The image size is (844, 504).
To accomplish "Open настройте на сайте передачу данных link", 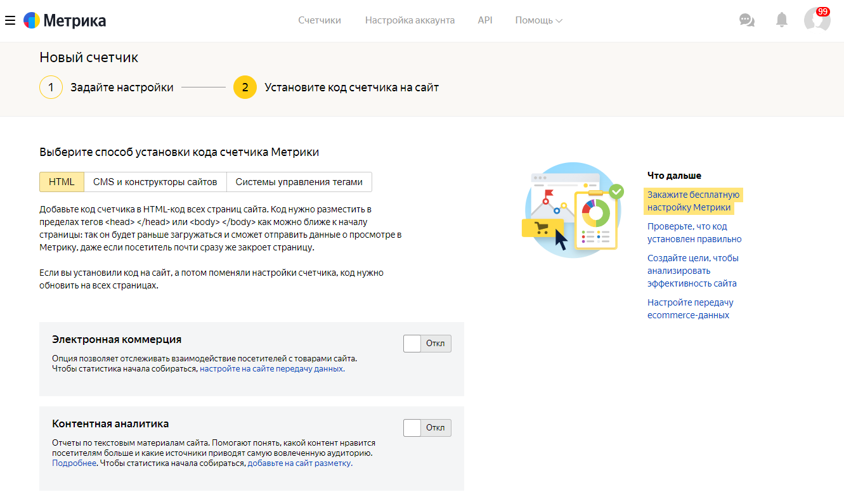I will point(271,368).
